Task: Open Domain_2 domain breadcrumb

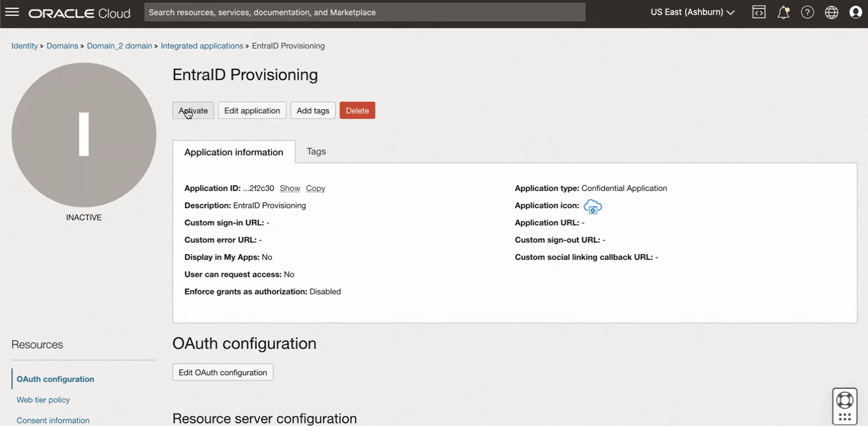Action: tap(119, 46)
